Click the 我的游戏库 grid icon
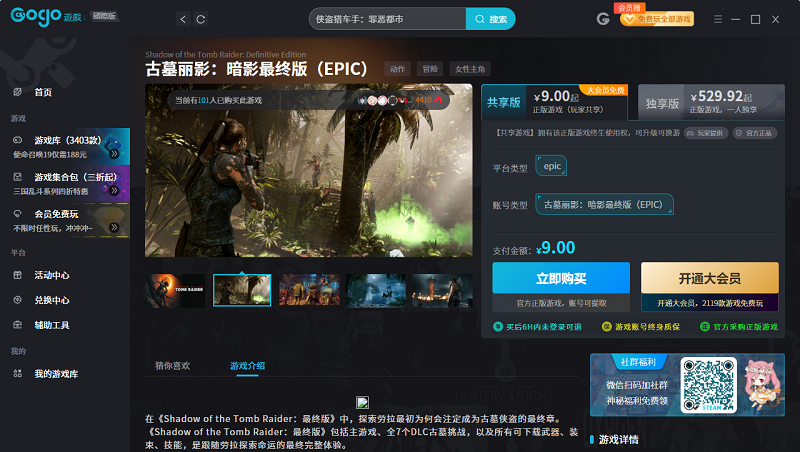This screenshot has height=452, width=800. coord(17,373)
